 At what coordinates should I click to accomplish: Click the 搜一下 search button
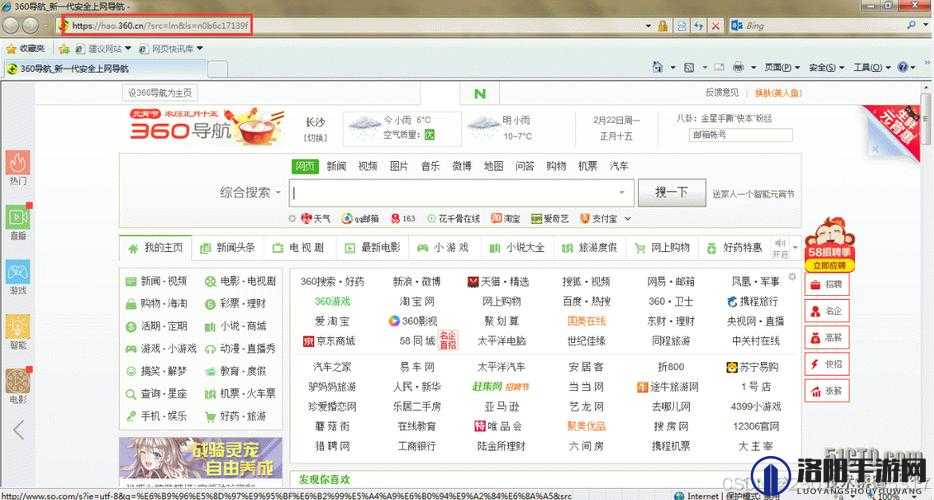click(672, 192)
